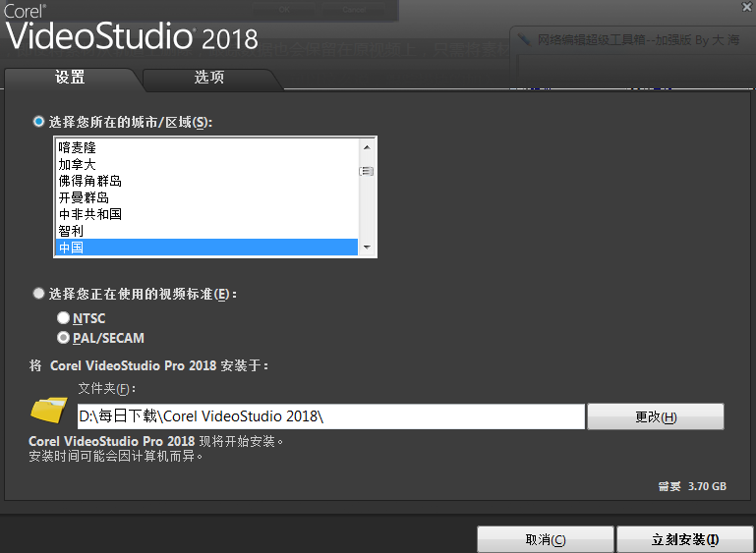
Task: Select the video standard radio option
Action: (x=38, y=293)
